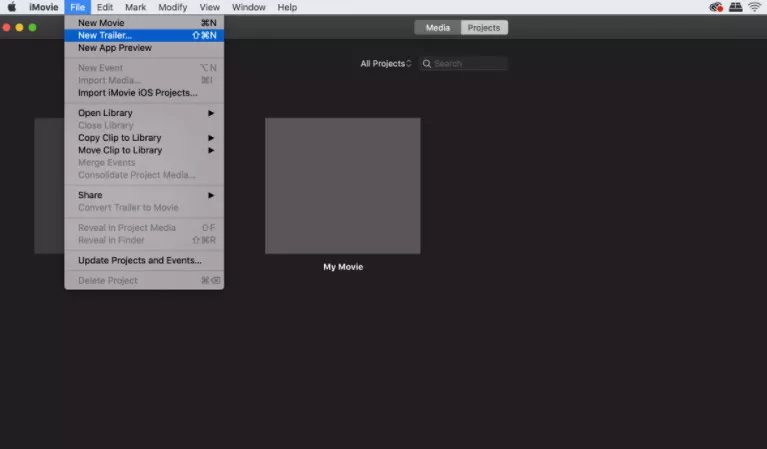Image resolution: width=767 pixels, height=449 pixels.
Task: Open the My Movie project thumbnail
Action: click(x=342, y=185)
